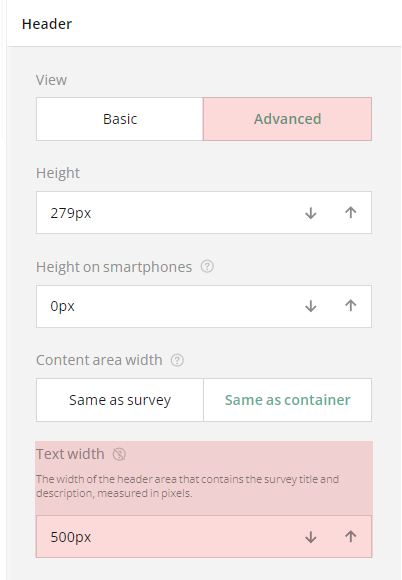The height and width of the screenshot is (580, 402).
Task: Click the Height on smartphones label
Action: click(x=114, y=267)
